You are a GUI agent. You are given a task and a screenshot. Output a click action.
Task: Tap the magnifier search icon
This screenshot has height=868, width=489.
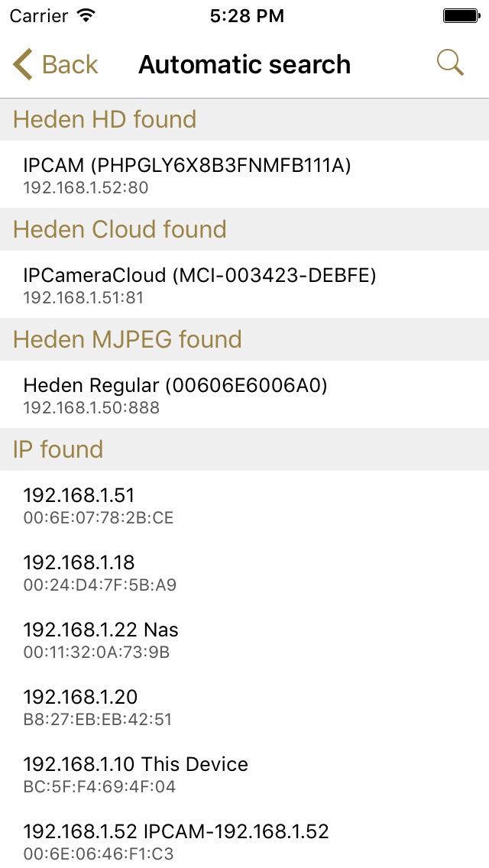coord(450,63)
